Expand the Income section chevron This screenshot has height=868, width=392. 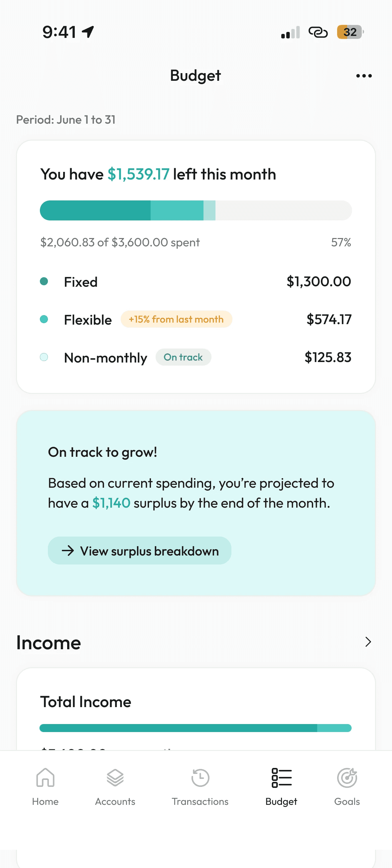pos(368,642)
